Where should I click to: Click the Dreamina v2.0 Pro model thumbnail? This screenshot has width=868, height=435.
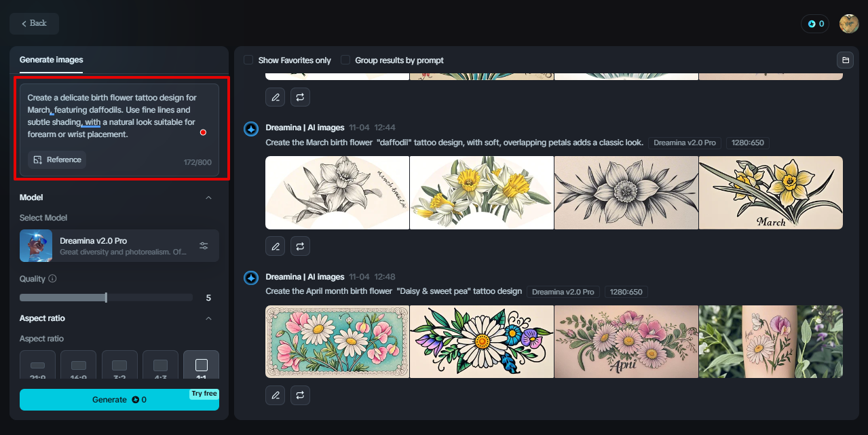tap(36, 246)
